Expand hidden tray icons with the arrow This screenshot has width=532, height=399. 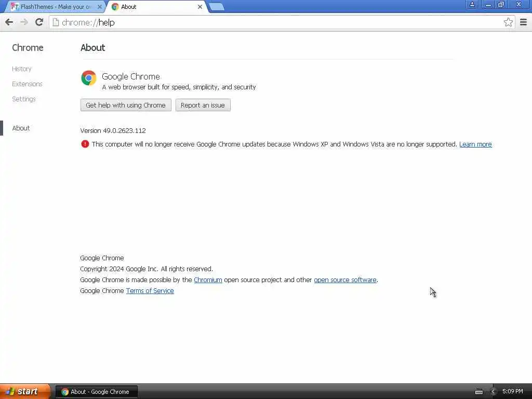pyautogui.click(x=494, y=392)
